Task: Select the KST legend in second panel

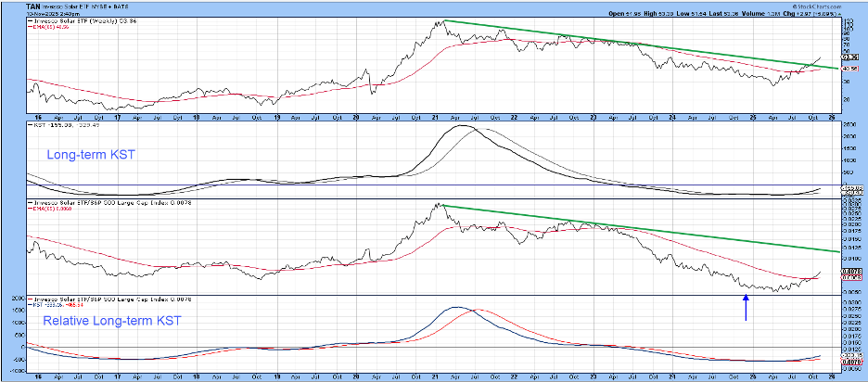Action: pos(54,130)
